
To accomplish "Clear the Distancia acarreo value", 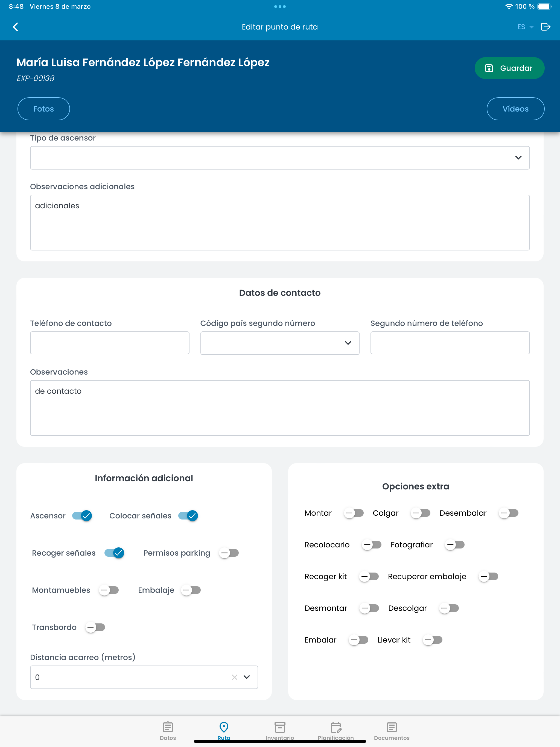I will click(234, 677).
